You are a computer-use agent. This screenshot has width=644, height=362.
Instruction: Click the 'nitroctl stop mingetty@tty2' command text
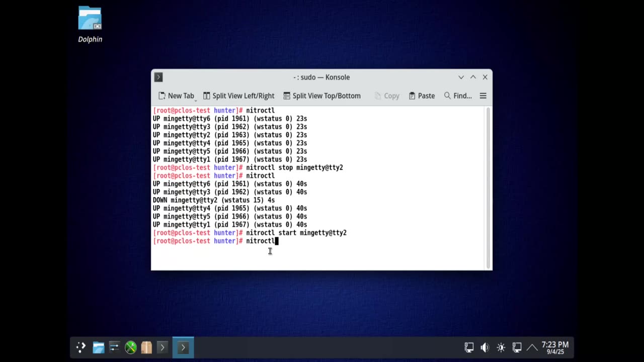click(294, 167)
